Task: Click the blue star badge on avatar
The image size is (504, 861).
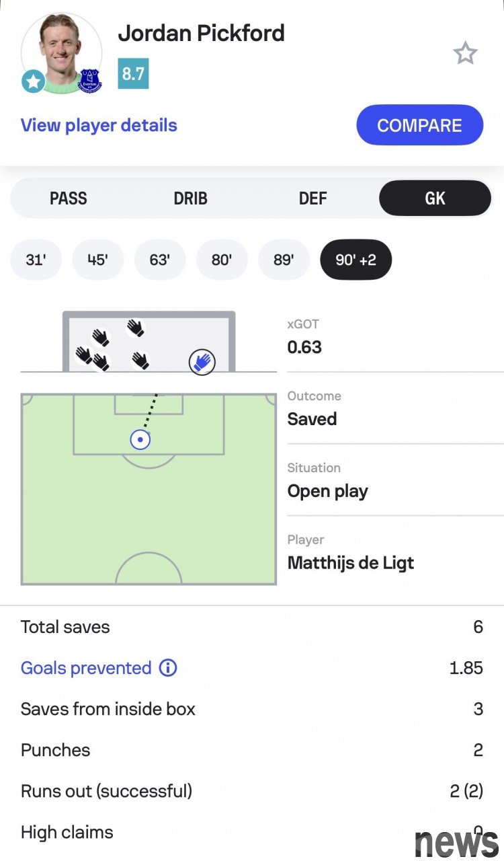Action: click(x=33, y=82)
